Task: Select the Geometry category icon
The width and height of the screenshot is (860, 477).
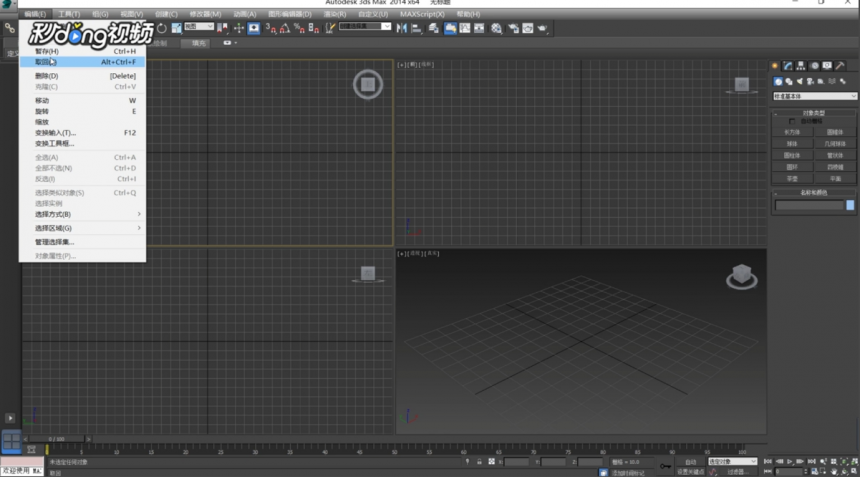Action: (x=778, y=82)
